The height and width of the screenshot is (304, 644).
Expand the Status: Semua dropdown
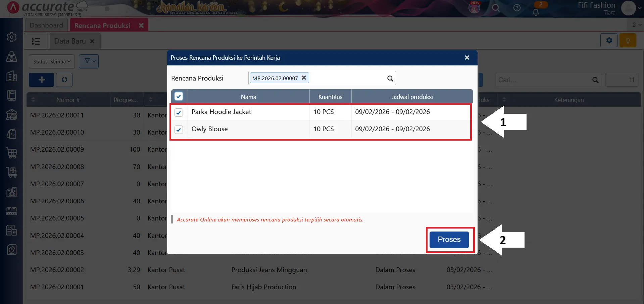click(x=52, y=62)
